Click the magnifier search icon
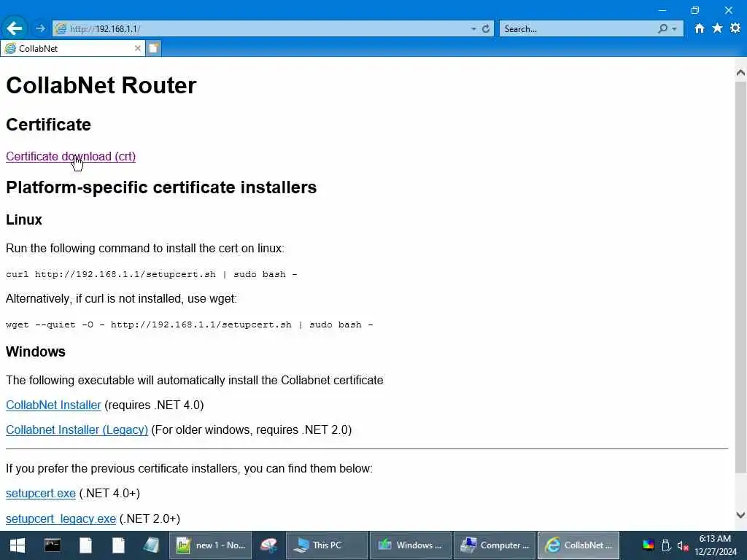The height and width of the screenshot is (560, 747). [662, 28]
